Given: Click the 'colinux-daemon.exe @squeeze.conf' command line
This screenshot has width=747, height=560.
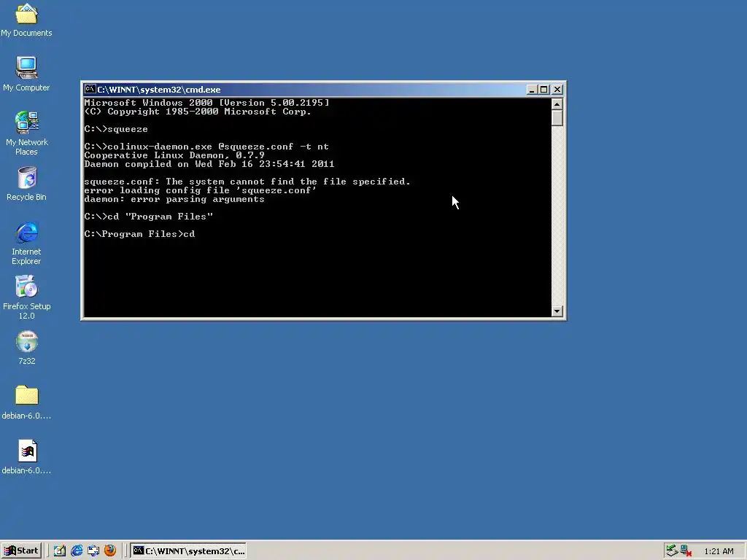Looking at the screenshot, I should tap(206, 147).
